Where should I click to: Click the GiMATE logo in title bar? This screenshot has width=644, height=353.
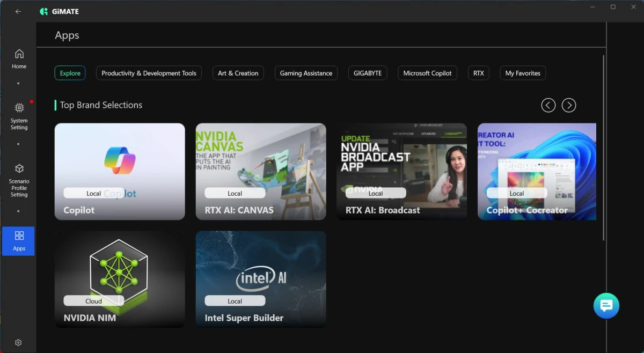click(x=60, y=11)
